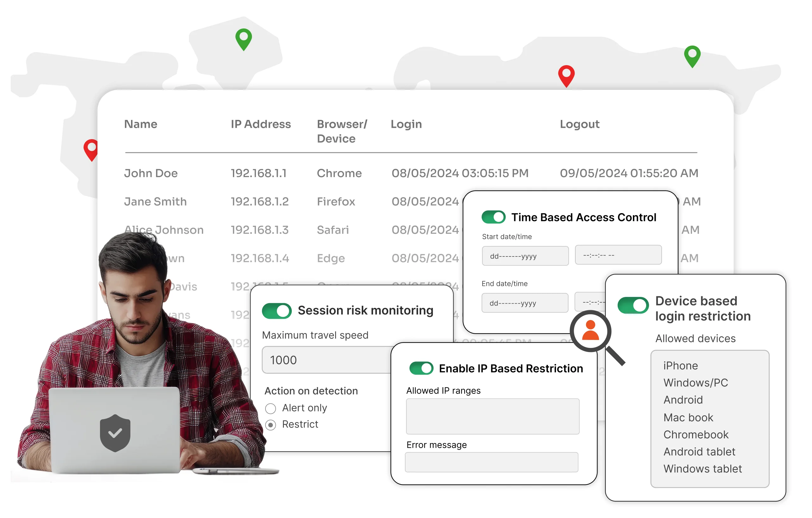Click the Browser/Device column header
Image resolution: width=812 pixels, height=518 pixels.
click(342, 132)
